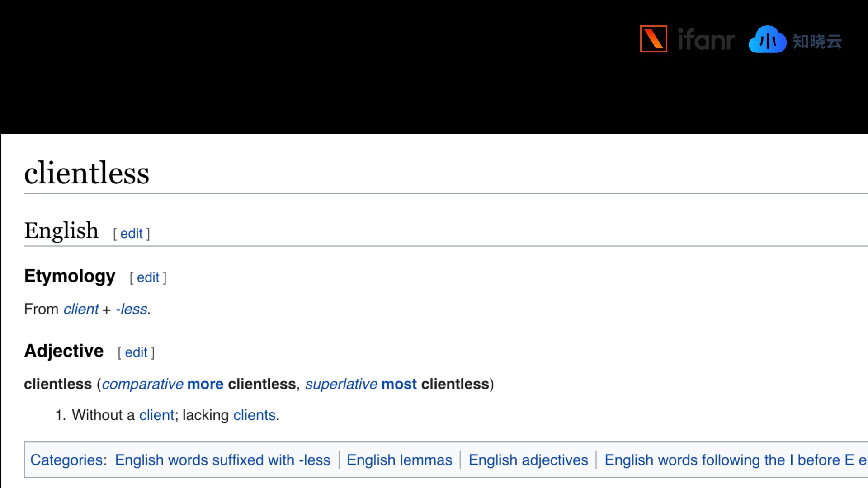Open the '-less' suffix link
868x488 pixels.
[132, 309]
